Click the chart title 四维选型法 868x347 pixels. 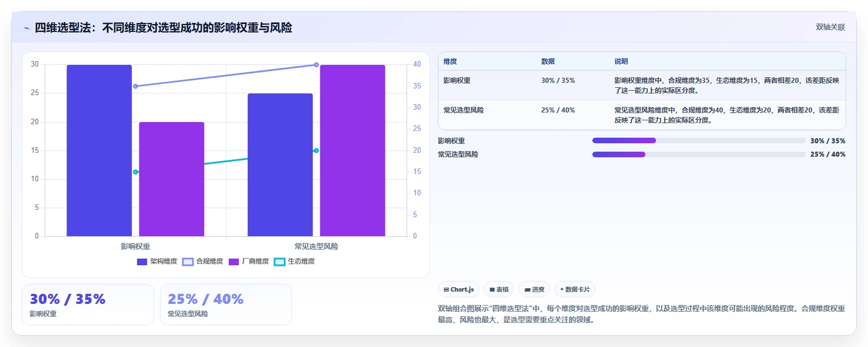point(163,27)
